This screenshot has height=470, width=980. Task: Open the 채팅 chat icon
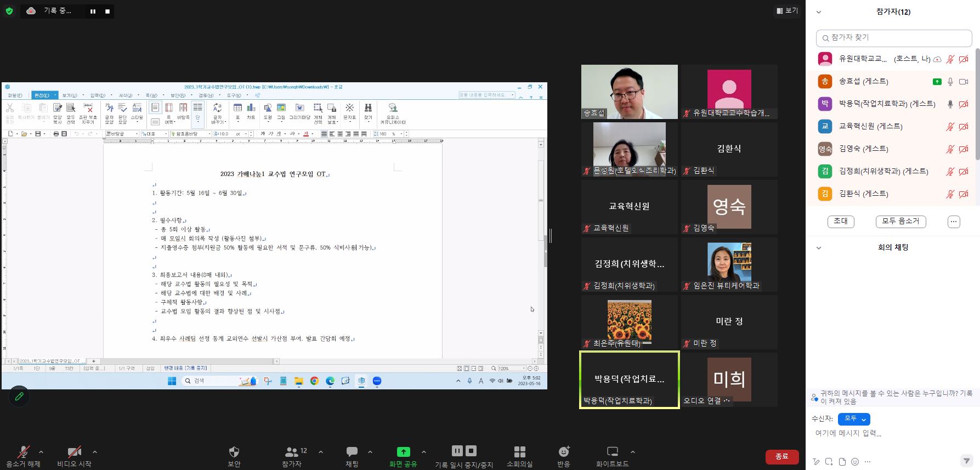coord(352,452)
